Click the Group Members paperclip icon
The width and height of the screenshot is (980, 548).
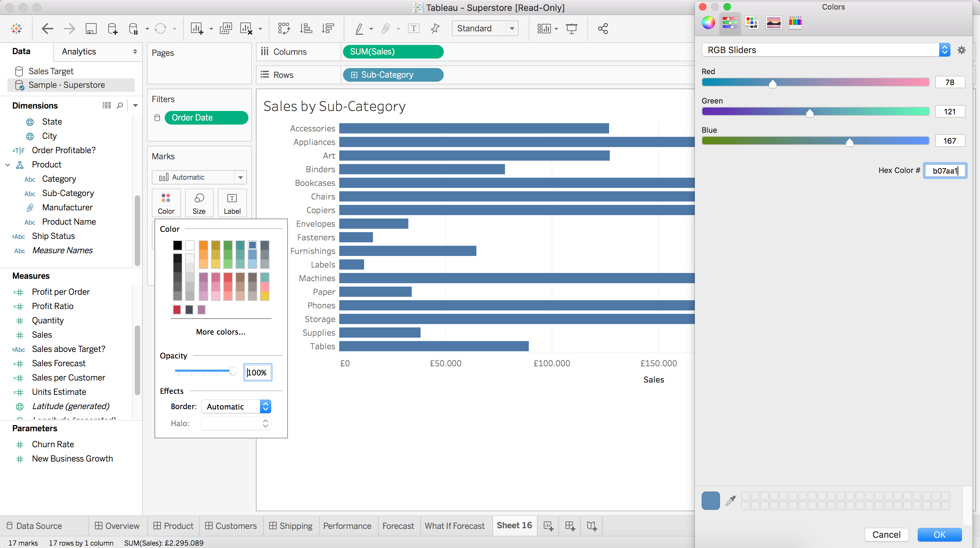click(x=386, y=29)
